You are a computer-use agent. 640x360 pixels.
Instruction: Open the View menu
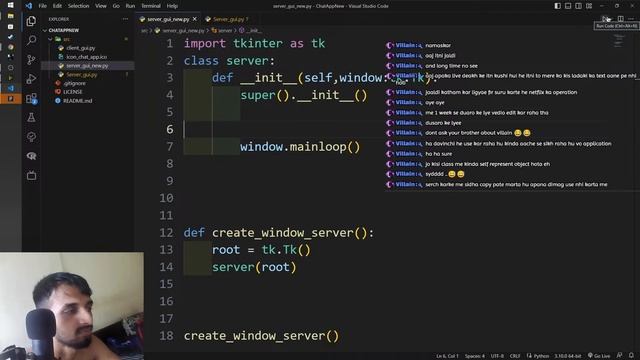[x=100, y=6]
